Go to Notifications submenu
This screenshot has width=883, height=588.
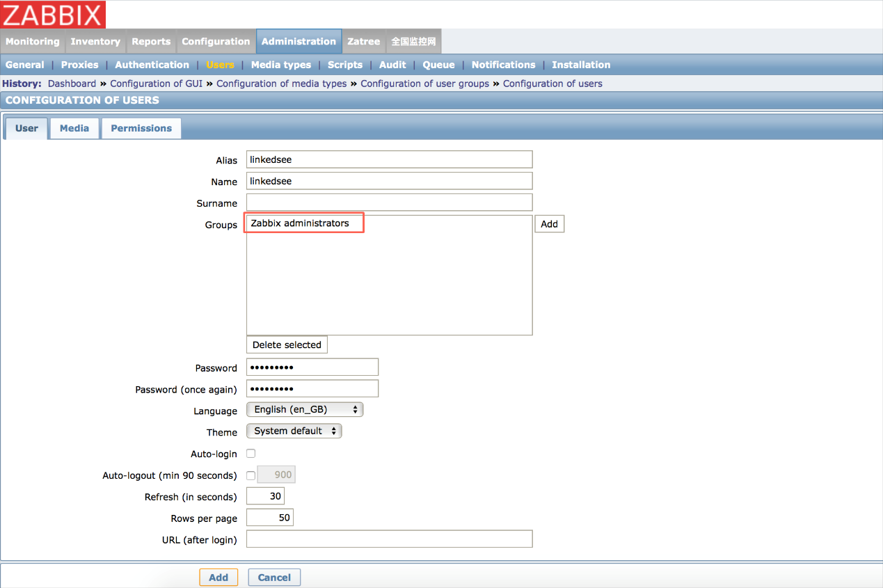point(504,65)
